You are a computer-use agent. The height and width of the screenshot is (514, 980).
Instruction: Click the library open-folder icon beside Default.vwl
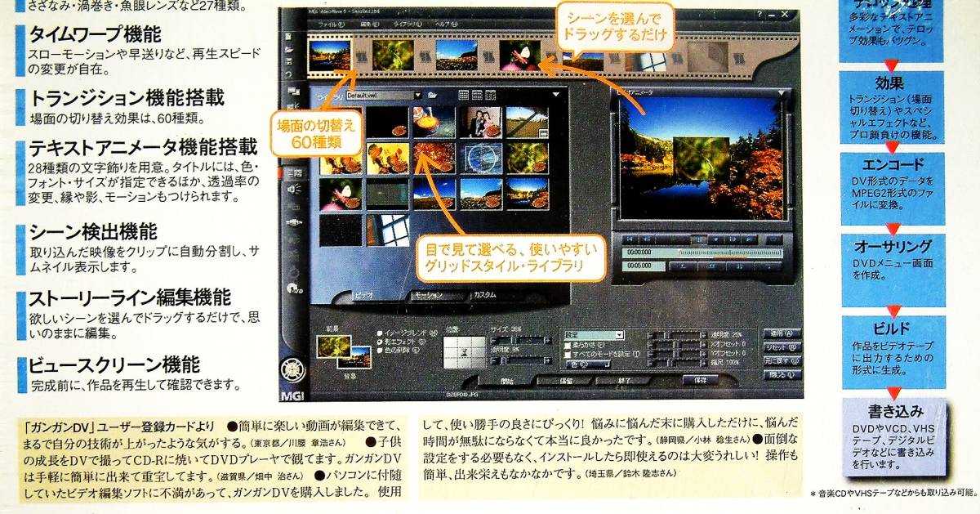434,96
